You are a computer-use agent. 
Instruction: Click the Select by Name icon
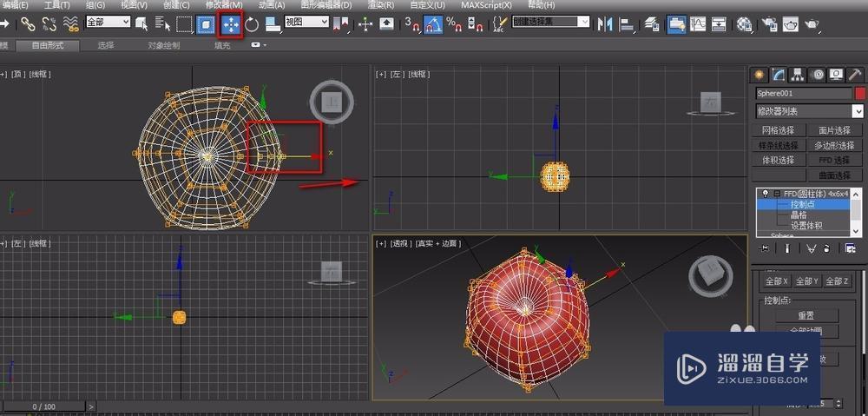click(x=163, y=24)
